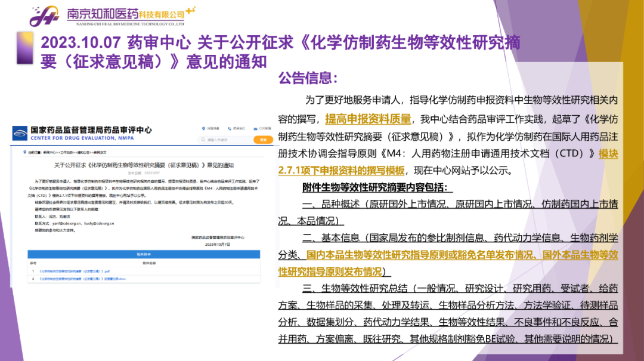This screenshot has height=361, width=644.
Task: Click the 联系我们 phone icon
Action: coord(230,128)
